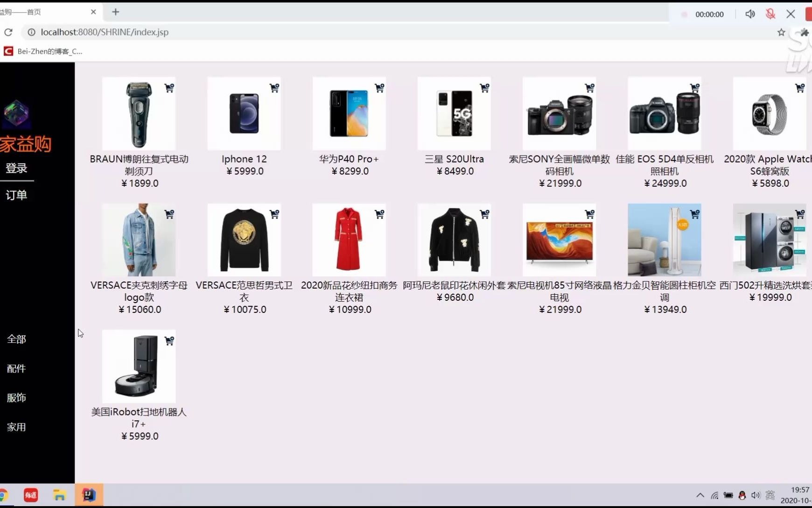Viewport: 812px width, 508px height.
Task: Open Sony TV product image
Action: [x=560, y=240]
